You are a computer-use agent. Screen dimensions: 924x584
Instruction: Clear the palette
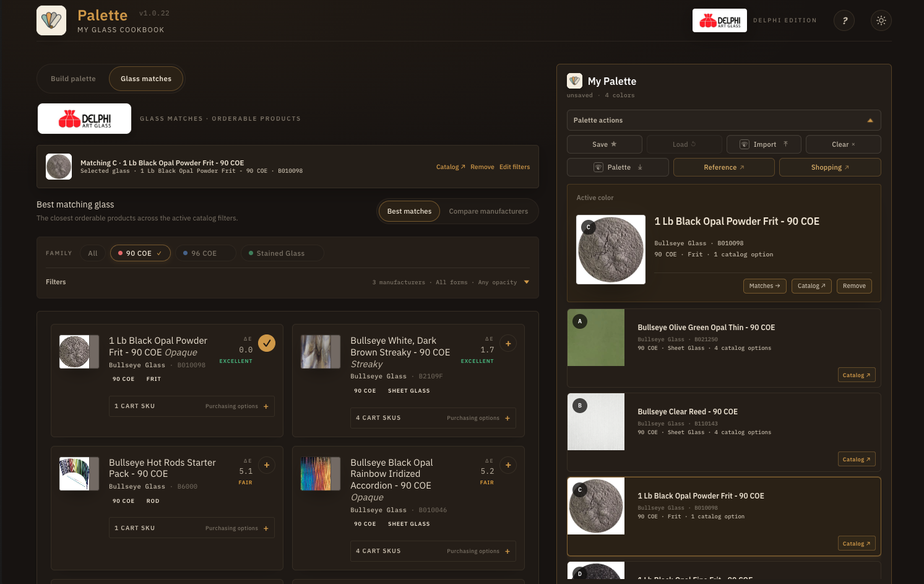pyautogui.click(x=844, y=144)
